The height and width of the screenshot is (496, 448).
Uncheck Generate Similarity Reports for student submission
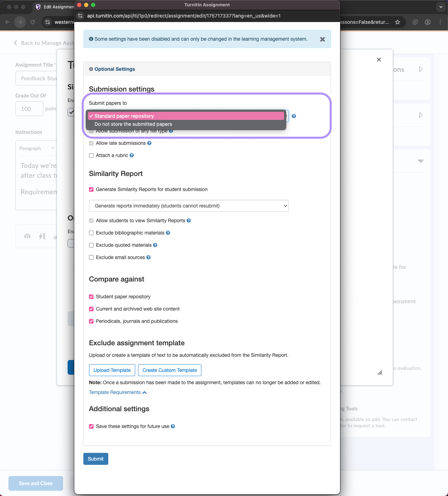click(x=91, y=189)
